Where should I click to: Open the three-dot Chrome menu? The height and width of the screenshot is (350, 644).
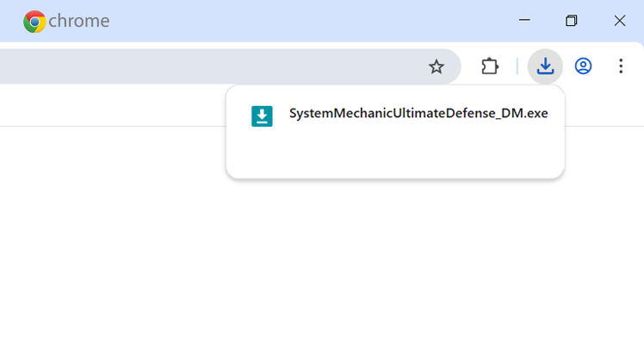621,66
